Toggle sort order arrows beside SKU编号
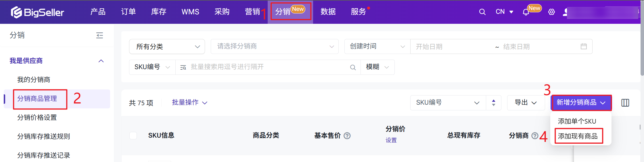The image size is (644, 162). click(493, 103)
